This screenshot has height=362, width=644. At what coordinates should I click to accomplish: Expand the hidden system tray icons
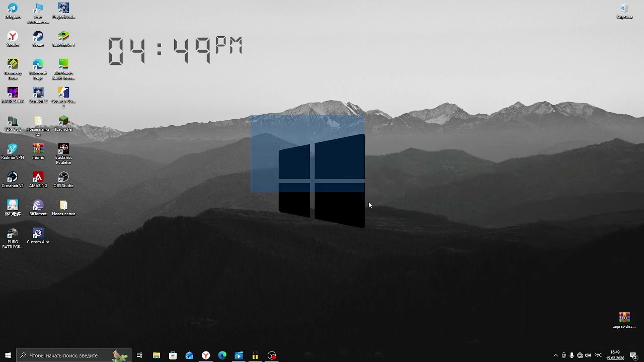click(x=555, y=355)
